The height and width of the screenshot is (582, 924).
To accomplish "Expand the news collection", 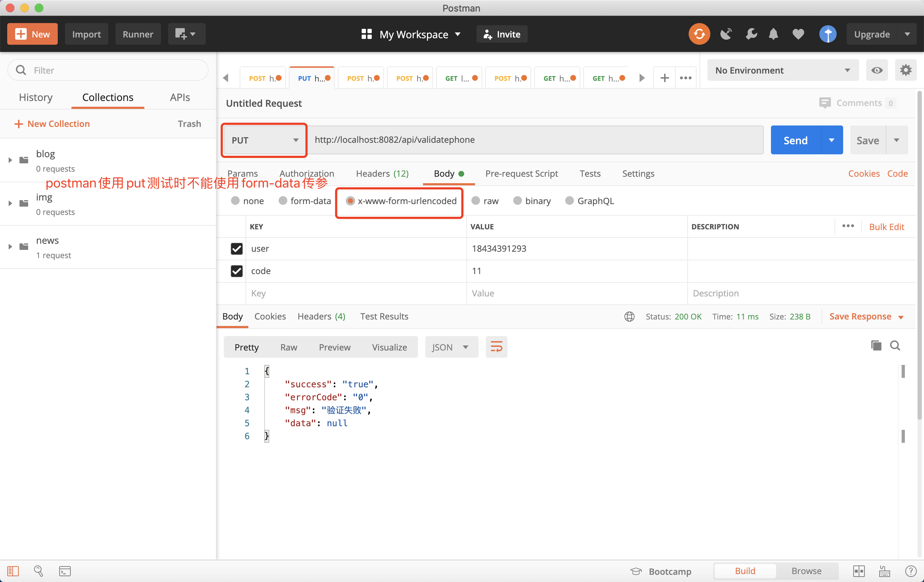I will (x=10, y=247).
